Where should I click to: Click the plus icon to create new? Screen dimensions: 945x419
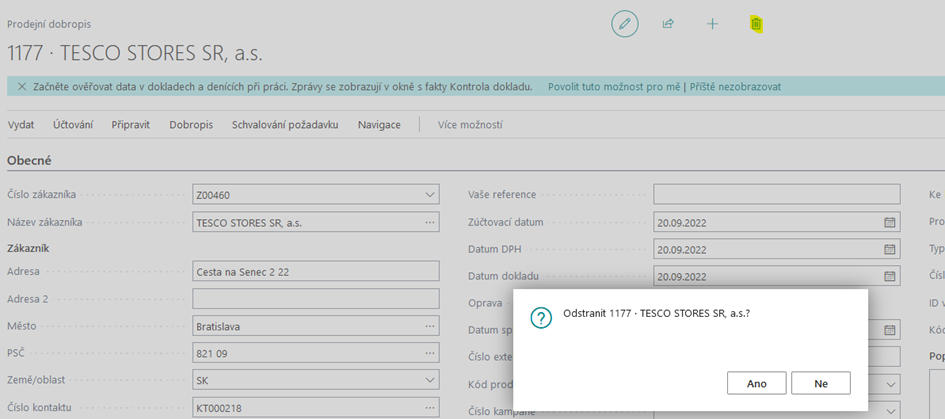[712, 24]
